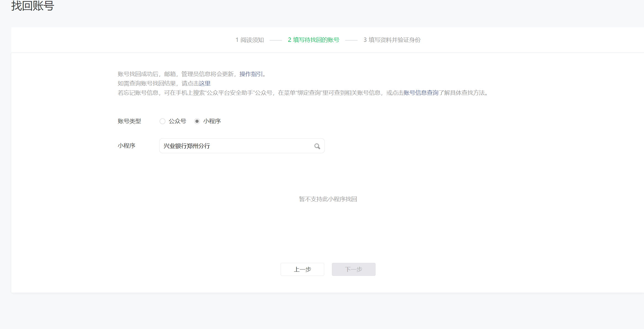This screenshot has width=644, height=329.
Task: Jump to step 3 填写资料并验证身份
Action: (x=392, y=40)
